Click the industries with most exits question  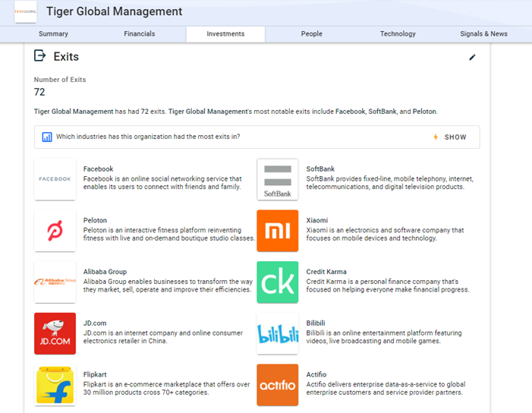148,137
